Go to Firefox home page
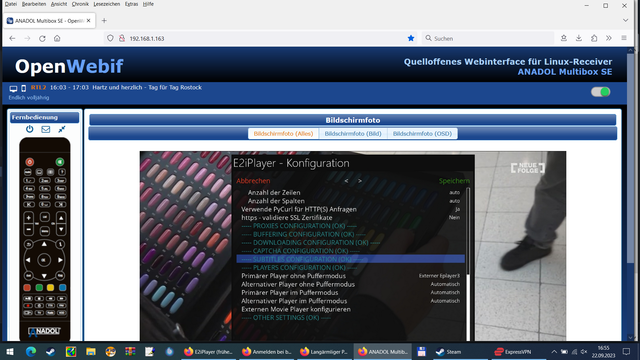 57,38
